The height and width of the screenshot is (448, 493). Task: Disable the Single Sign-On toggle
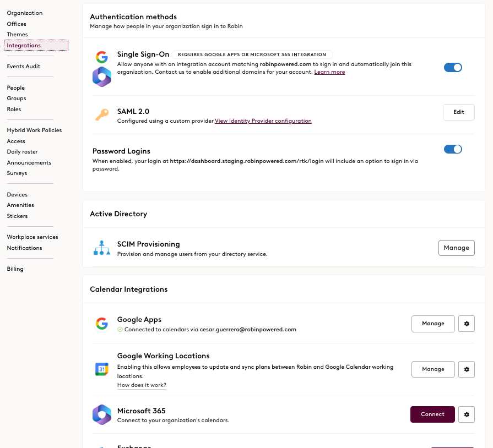[x=453, y=67]
